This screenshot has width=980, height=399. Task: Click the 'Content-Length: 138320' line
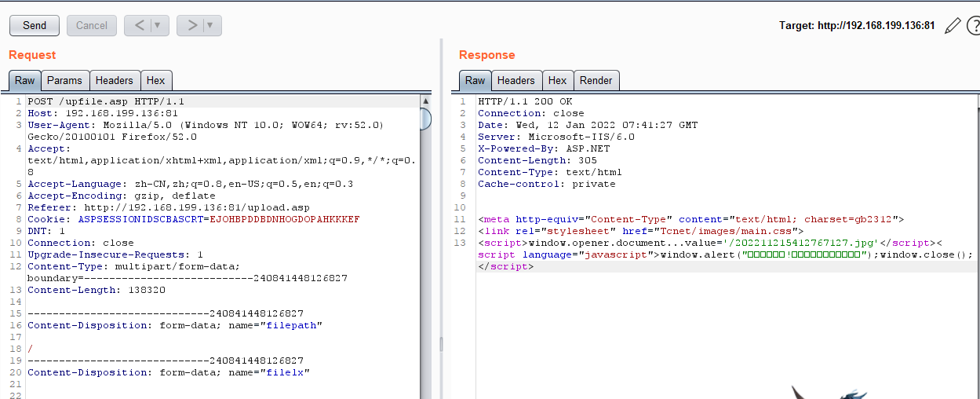(97, 290)
